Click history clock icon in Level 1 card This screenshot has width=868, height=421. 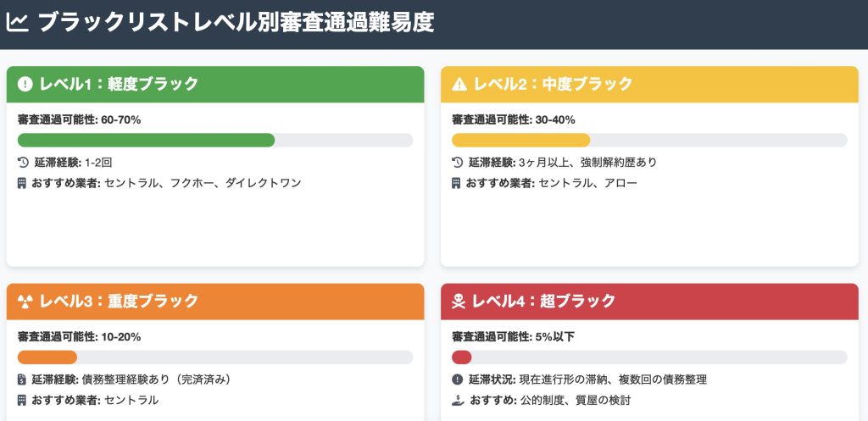tap(23, 163)
